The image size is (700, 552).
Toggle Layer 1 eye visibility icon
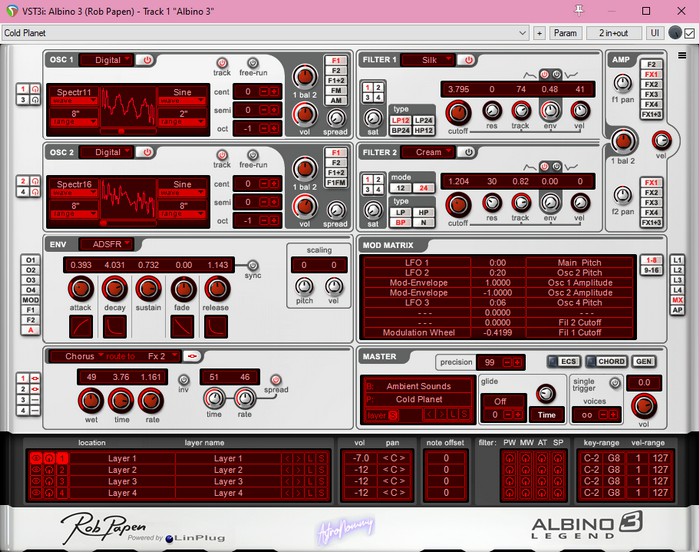(36, 458)
